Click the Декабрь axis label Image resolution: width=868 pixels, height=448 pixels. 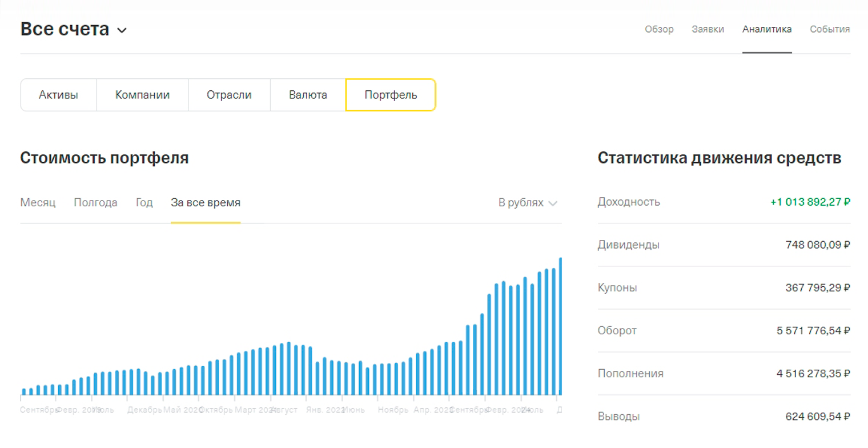point(145,410)
